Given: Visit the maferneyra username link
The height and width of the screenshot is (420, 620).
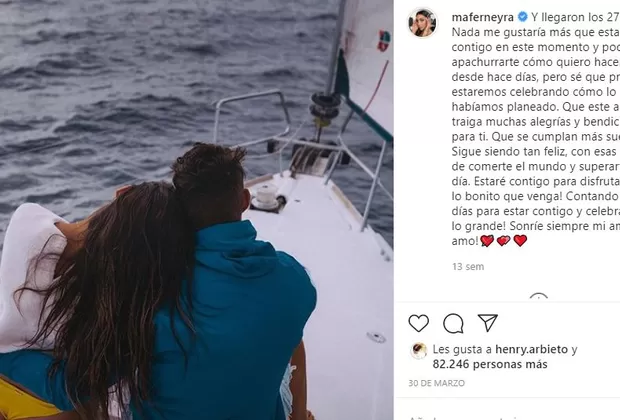Looking at the screenshot, I should click(x=483, y=17).
